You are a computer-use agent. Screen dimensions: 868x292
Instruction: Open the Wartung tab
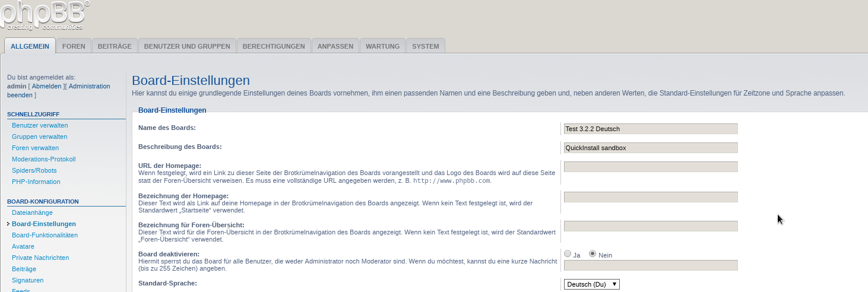pyautogui.click(x=382, y=46)
